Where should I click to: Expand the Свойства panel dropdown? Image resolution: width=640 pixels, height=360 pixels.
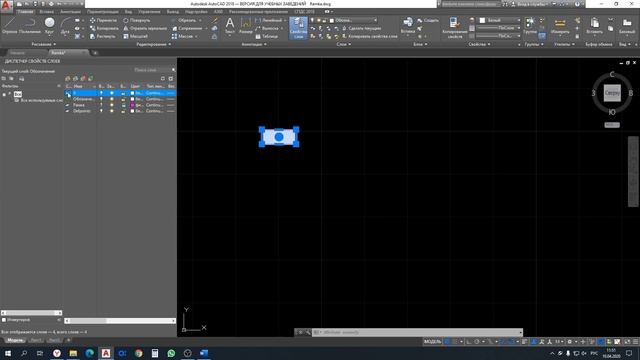479,44
